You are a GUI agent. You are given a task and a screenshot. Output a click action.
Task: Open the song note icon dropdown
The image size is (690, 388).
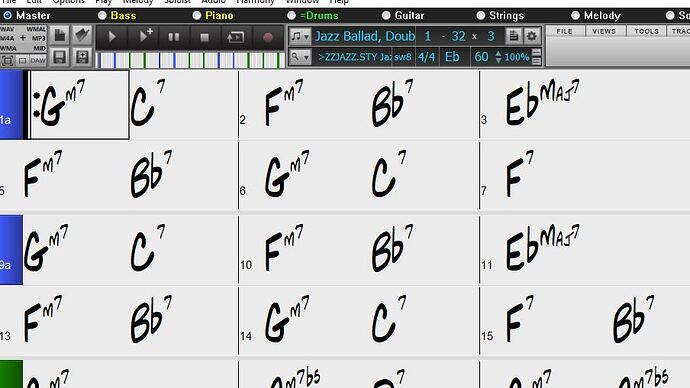tap(301, 36)
